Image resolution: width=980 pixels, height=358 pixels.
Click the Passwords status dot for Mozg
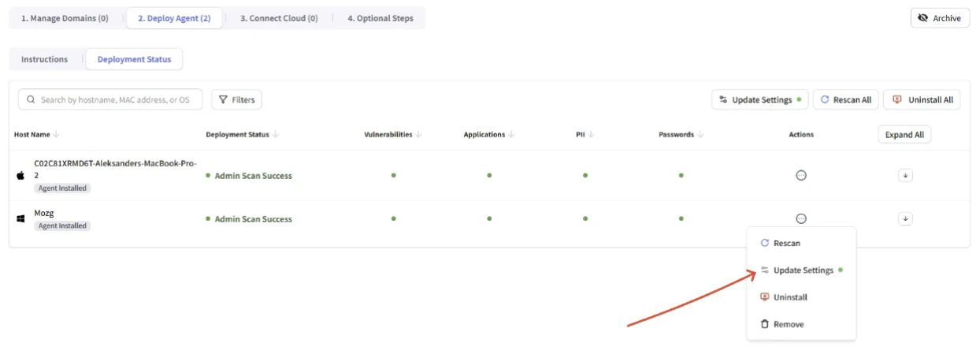pyautogui.click(x=681, y=218)
